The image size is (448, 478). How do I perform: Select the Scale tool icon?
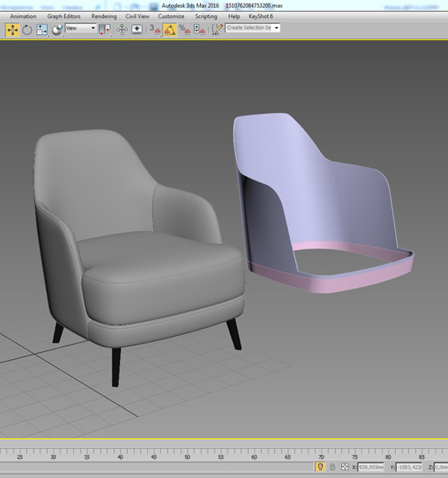point(42,30)
